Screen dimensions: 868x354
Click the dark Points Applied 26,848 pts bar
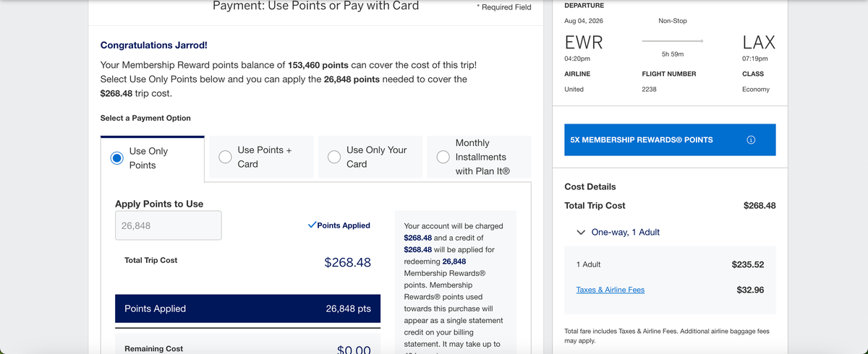(247, 308)
